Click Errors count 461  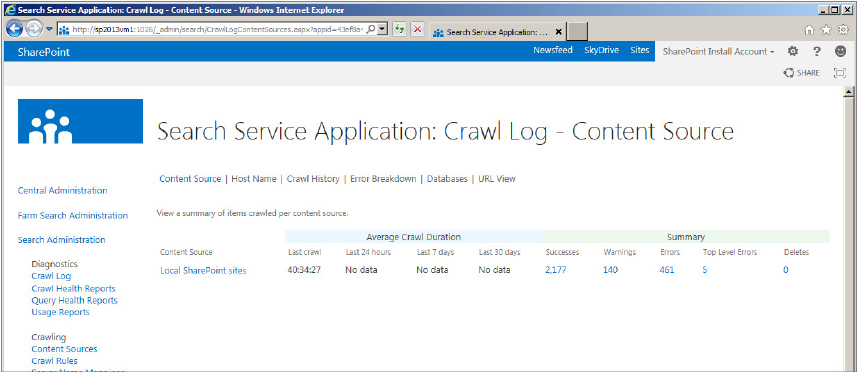[x=667, y=270]
